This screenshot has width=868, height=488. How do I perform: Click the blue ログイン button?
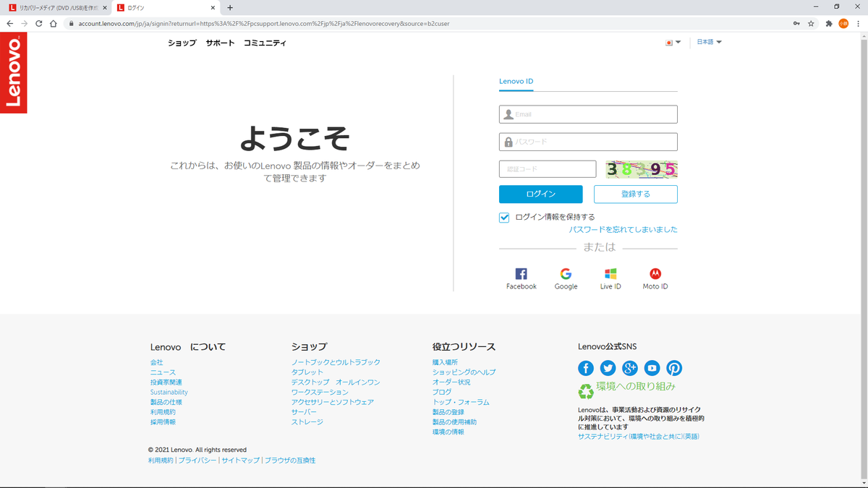pos(540,194)
